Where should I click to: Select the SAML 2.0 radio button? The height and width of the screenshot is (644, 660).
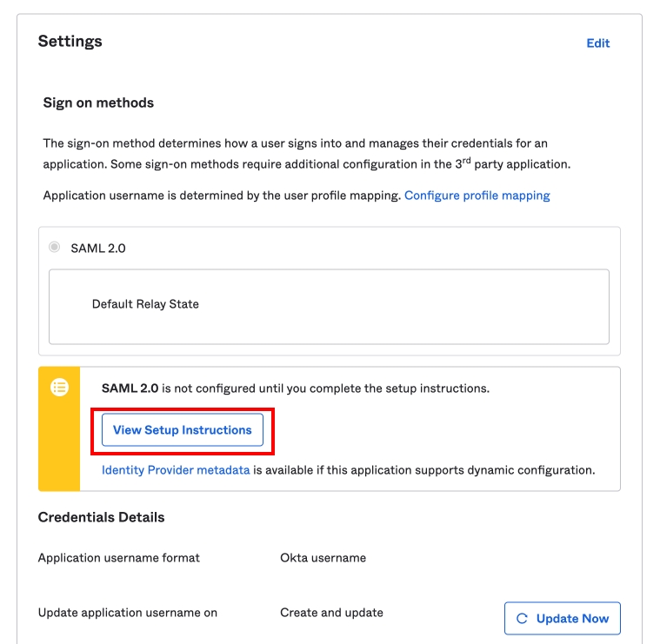click(55, 248)
